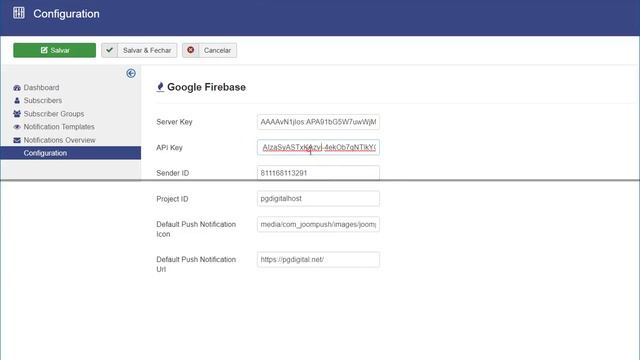Click the green Salvar button
Image resolution: width=640 pixels, height=360 pixels.
54,50
